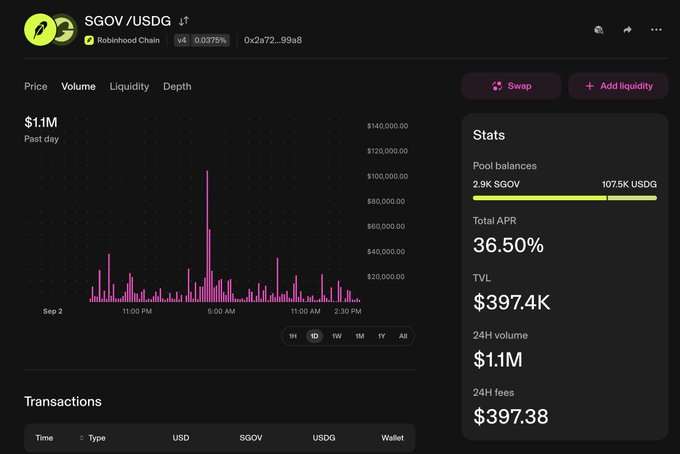
Task: Click the Transactions heading
Action: tap(63, 402)
